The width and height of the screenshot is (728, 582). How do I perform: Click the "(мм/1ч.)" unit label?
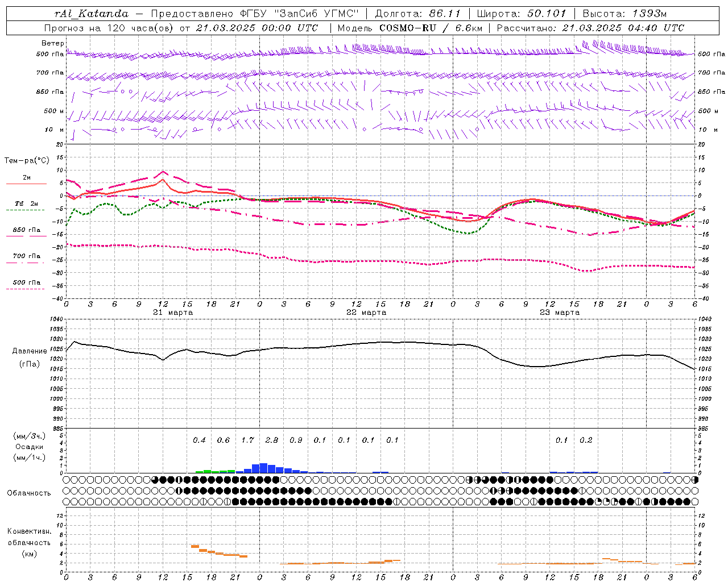tap(30, 458)
